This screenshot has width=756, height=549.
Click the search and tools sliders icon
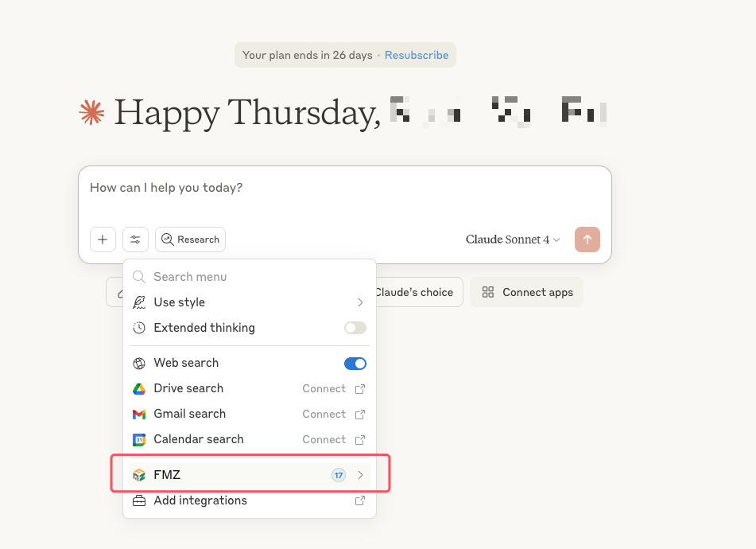(135, 239)
